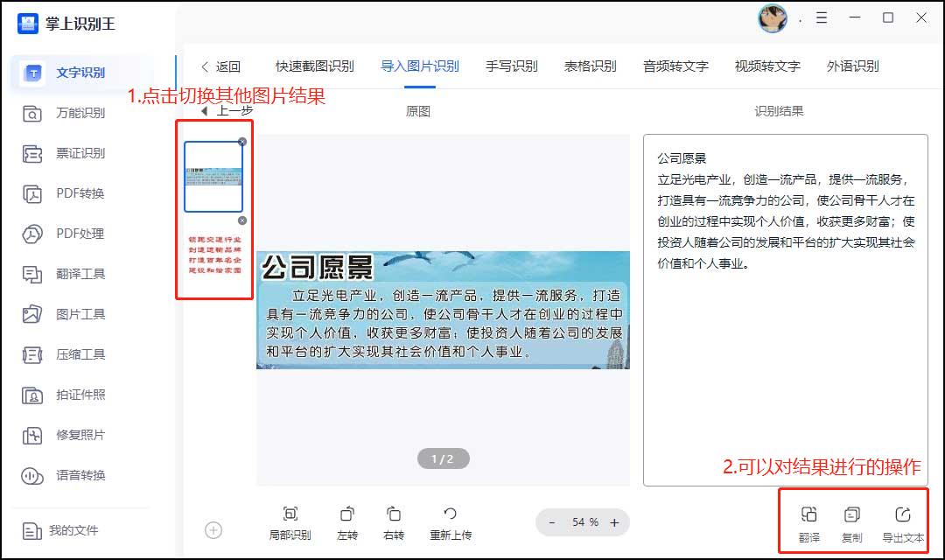Open the hamburger menu in the title bar
The height and width of the screenshot is (560, 945).
821,17
